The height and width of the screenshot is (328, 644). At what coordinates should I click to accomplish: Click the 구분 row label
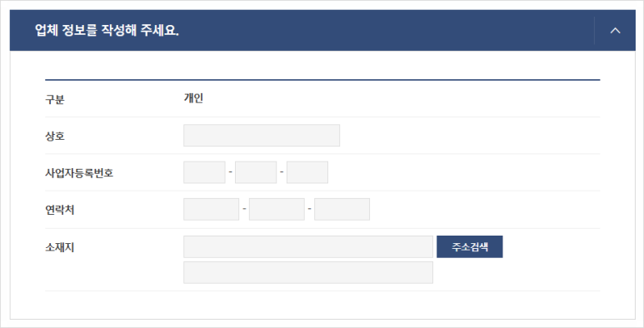point(55,99)
